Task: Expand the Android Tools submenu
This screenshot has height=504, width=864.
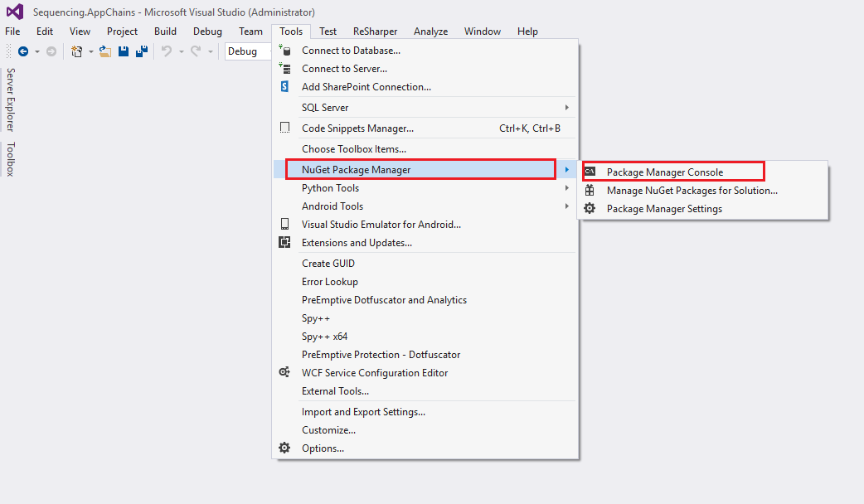Action: 425,206
